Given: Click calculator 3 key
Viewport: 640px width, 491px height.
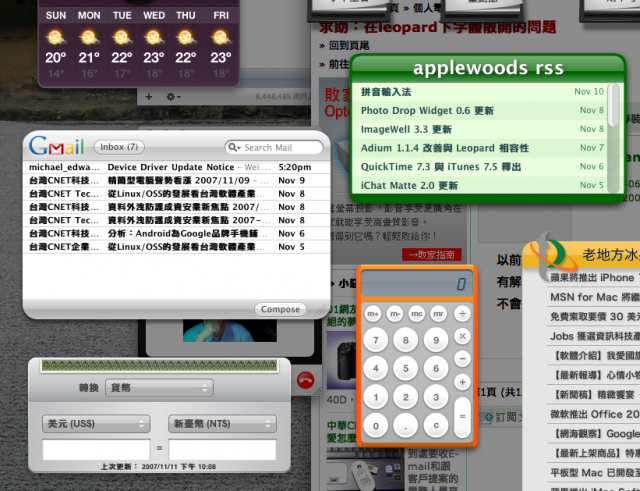Looking at the screenshot, I should [436, 397].
